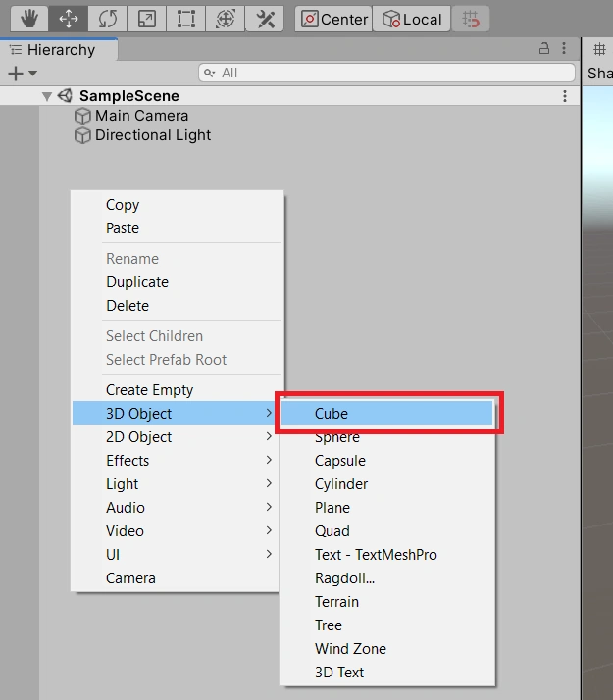Select Main Camera in hierarchy
The height and width of the screenshot is (700, 613).
point(141,116)
